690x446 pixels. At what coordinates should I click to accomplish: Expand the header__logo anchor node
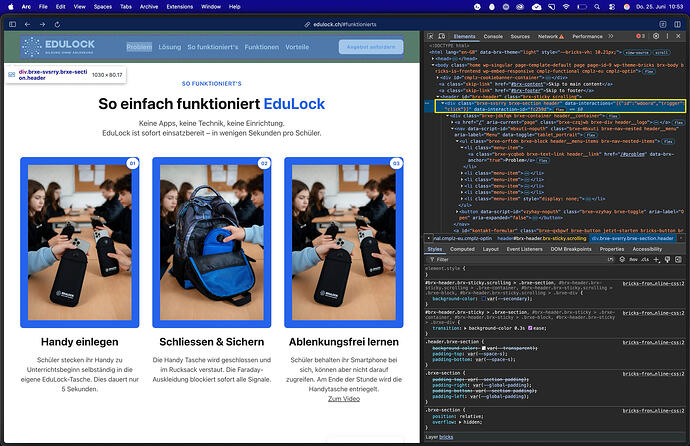(x=452, y=122)
